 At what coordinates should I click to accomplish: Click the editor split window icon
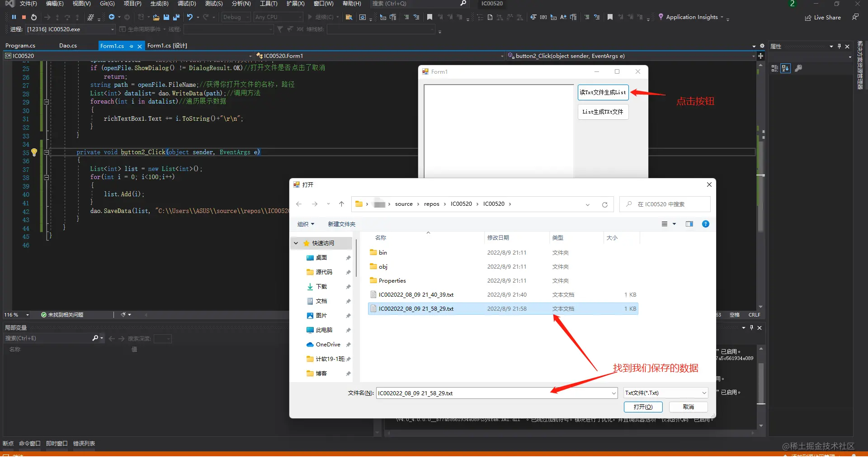tap(760, 56)
